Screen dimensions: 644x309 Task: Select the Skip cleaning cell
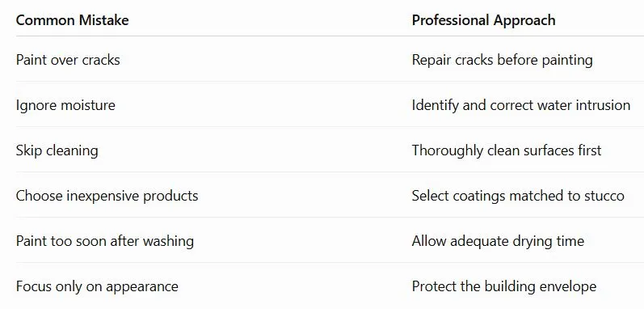(x=57, y=150)
